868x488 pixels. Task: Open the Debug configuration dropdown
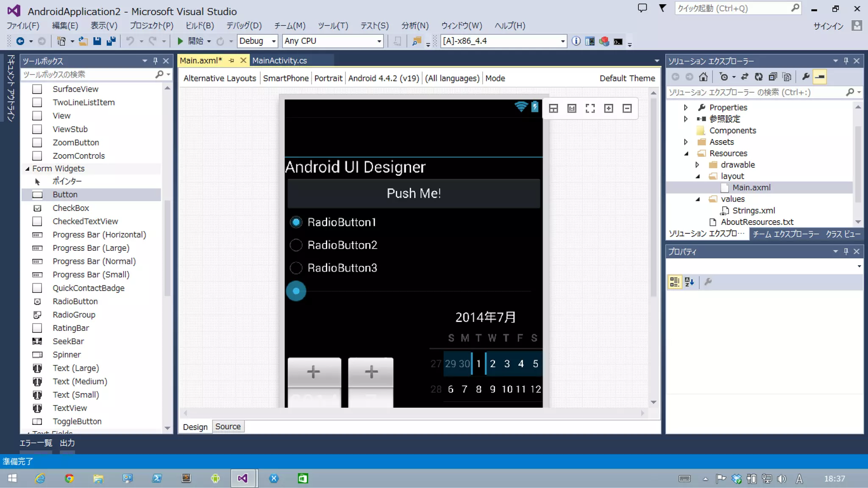coord(274,41)
